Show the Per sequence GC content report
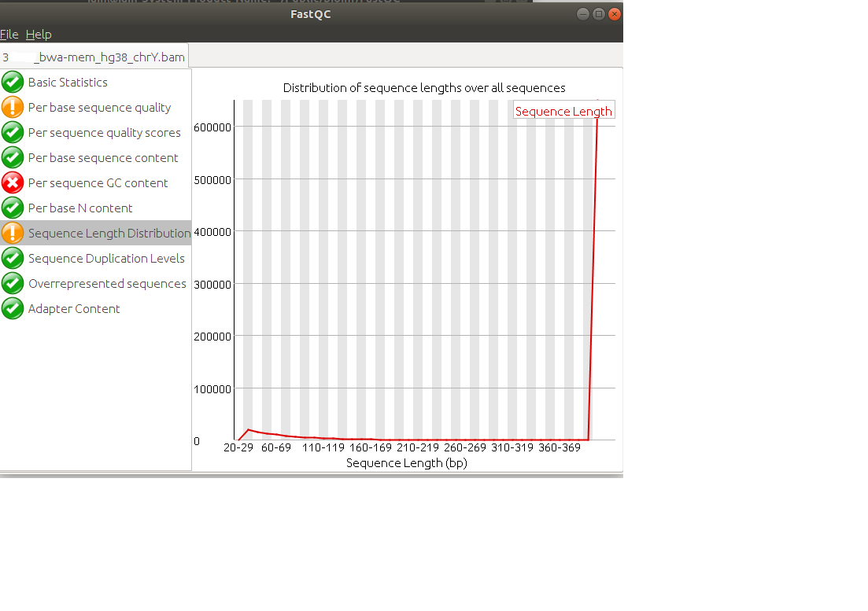The width and height of the screenshot is (868, 611). pos(98,183)
